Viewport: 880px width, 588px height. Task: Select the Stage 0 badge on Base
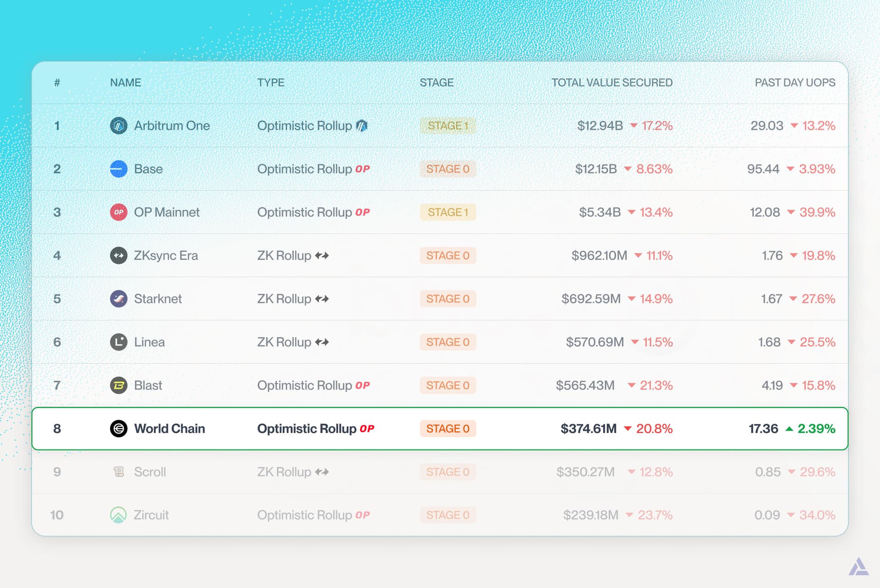point(448,169)
